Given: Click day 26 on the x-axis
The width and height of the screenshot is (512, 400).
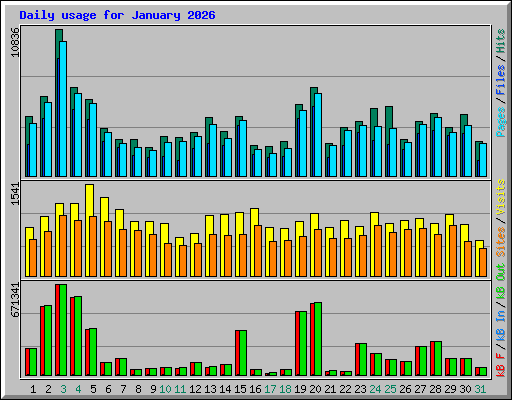Looking at the screenshot, I should coord(405,389).
